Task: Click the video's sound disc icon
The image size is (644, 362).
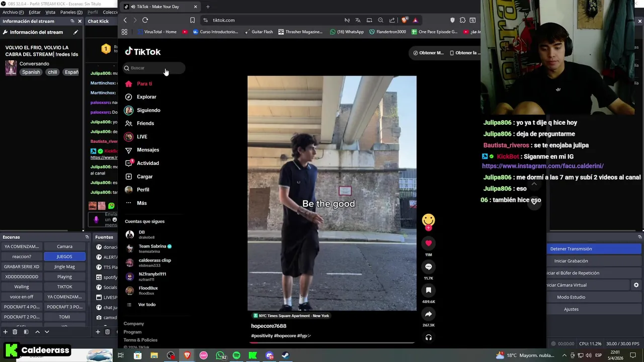Action: [428, 337]
